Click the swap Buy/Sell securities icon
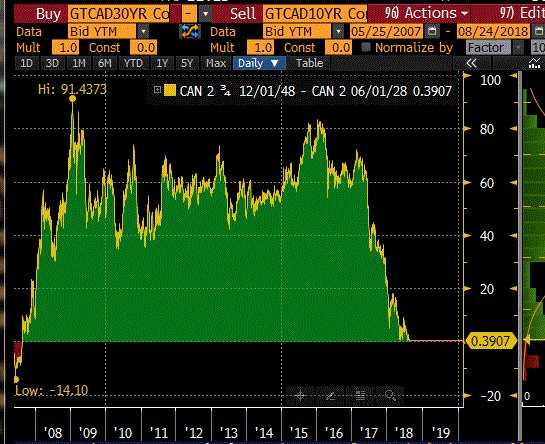This screenshot has width=545, height=444. click(190, 32)
